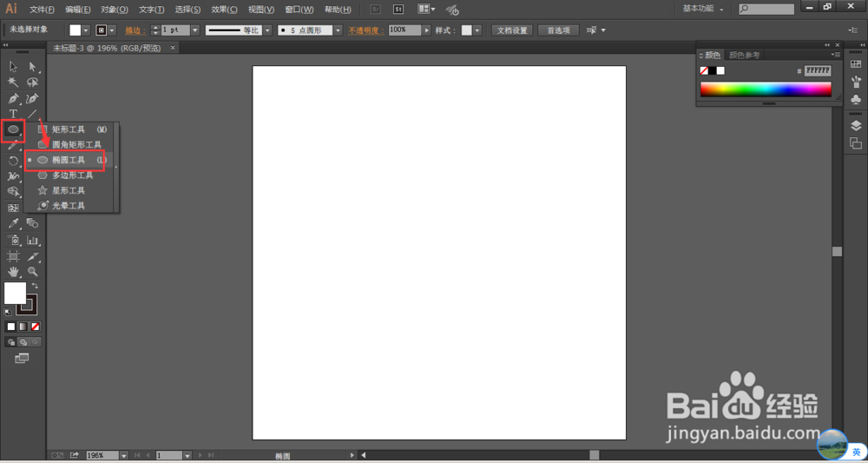
Task: Open the brush definition dropdown
Action: pos(337,30)
